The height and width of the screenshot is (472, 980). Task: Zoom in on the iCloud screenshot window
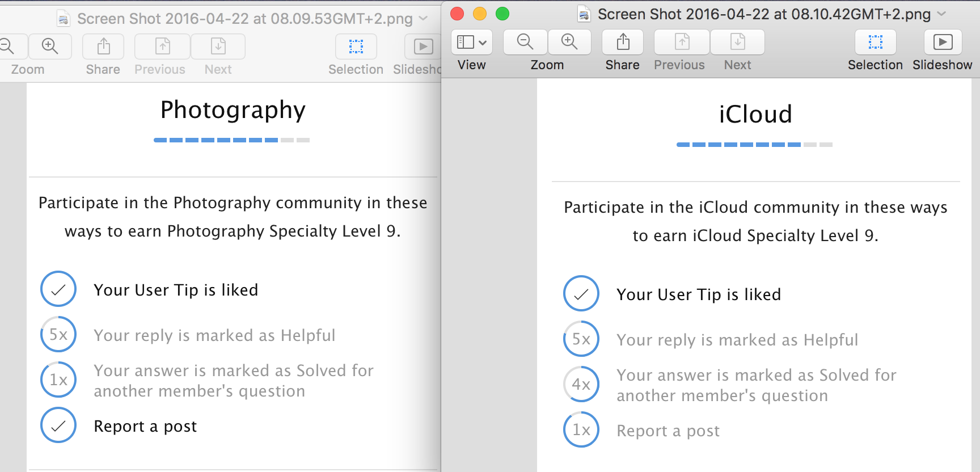[569, 42]
